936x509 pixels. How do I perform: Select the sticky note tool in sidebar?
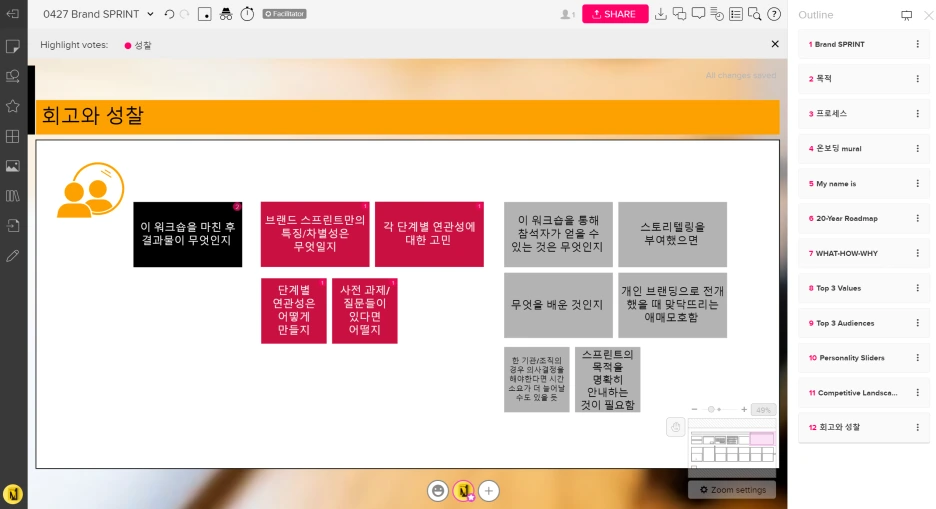[13, 47]
